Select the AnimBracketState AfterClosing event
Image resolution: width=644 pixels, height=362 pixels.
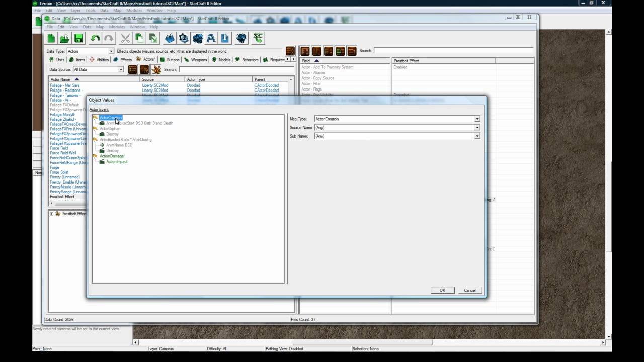[x=125, y=140]
